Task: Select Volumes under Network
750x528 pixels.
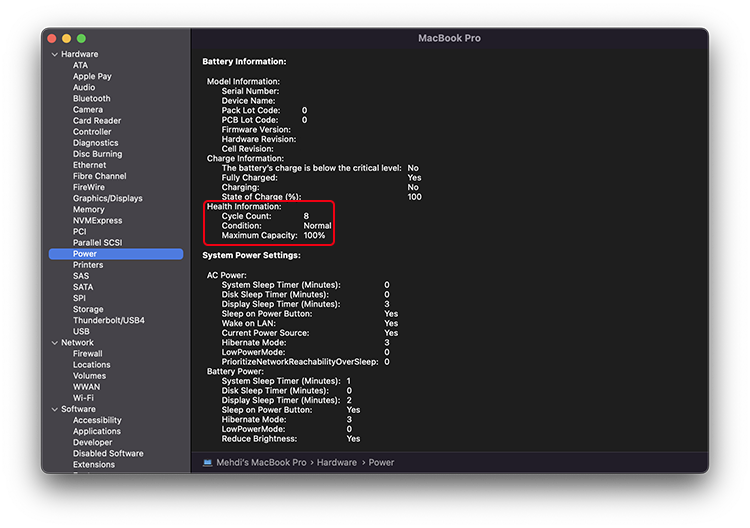Action: pos(89,376)
